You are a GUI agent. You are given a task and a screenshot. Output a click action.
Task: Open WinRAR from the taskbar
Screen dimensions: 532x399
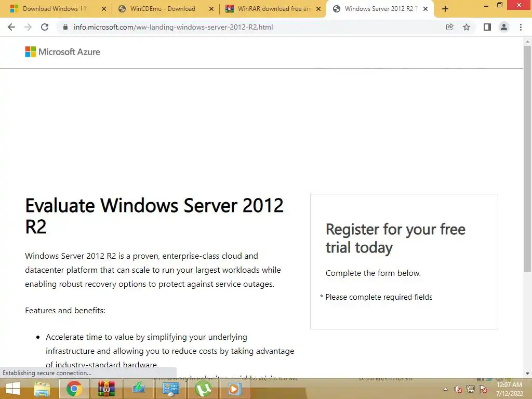106,389
